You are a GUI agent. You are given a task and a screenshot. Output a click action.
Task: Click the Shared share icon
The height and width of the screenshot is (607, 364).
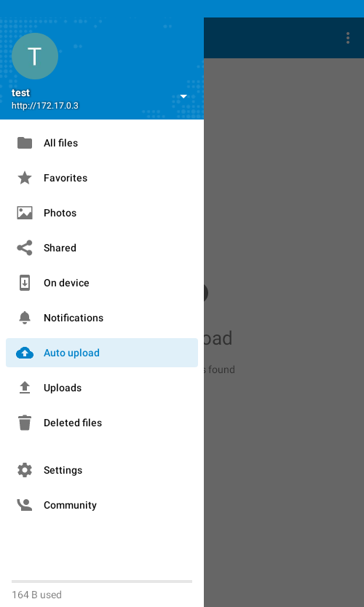point(25,248)
